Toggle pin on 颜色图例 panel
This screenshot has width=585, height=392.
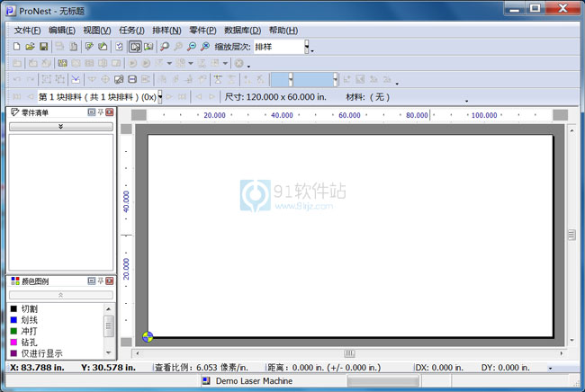tap(101, 281)
